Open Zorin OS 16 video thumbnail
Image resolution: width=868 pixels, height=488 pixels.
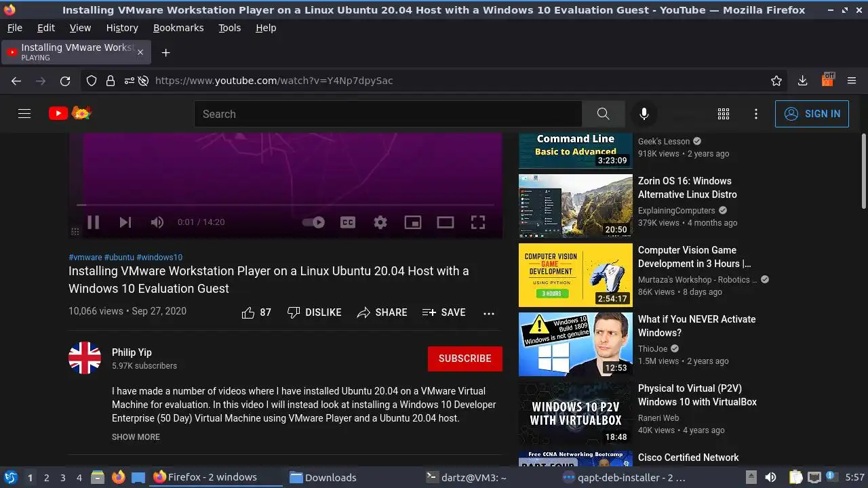click(576, 206)
